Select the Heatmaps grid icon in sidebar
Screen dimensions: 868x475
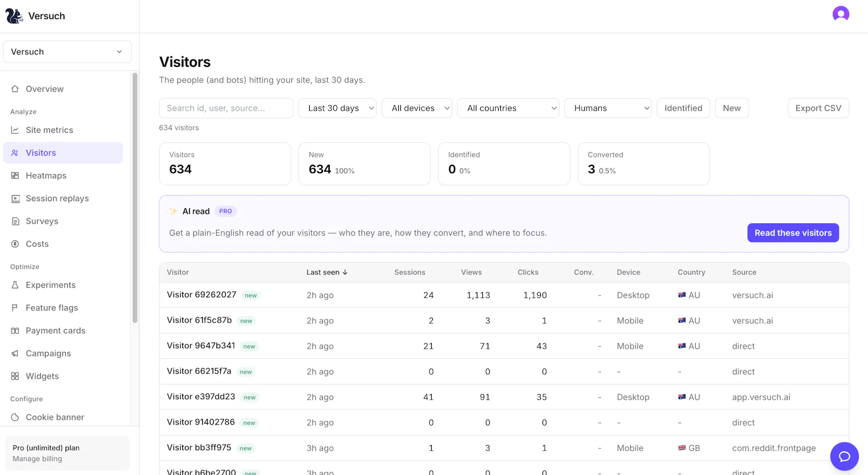tap(15, 176)
